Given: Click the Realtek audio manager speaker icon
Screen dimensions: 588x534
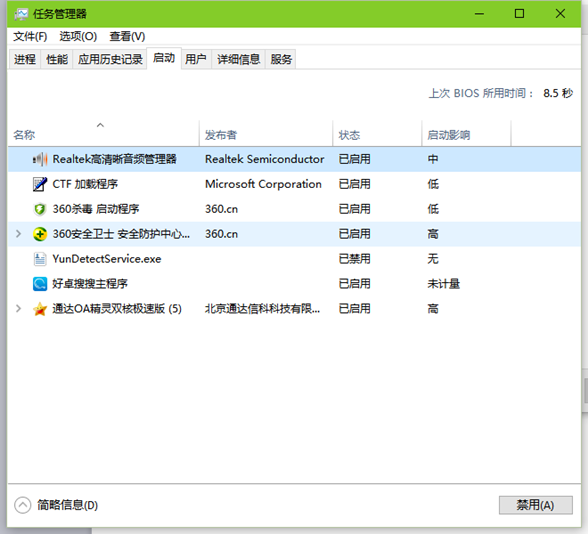Looking at the screenshot, I should coord(40,159).
